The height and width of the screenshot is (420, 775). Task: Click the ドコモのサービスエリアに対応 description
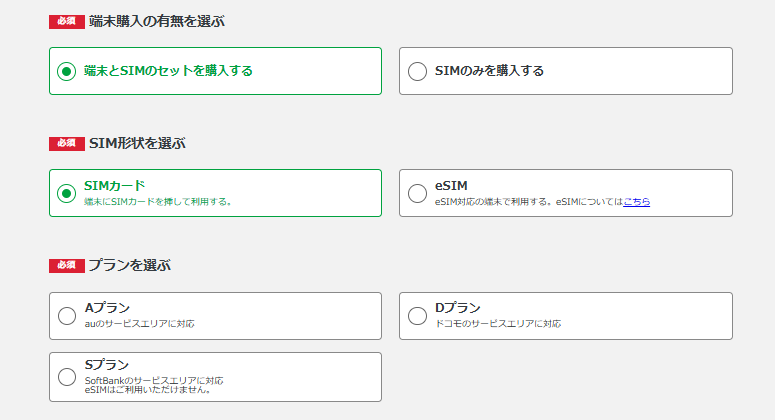pyautogui.click(x=497, y=324)
